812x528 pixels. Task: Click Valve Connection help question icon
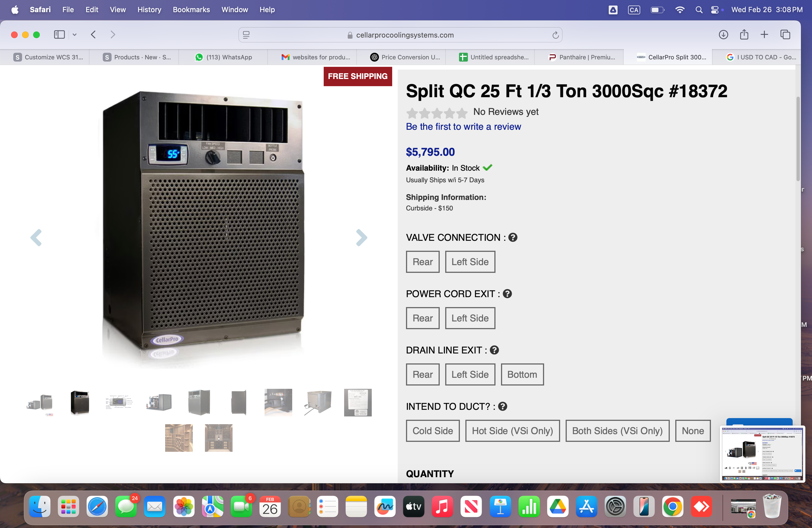pyautogui.click(x=512, y=237)
